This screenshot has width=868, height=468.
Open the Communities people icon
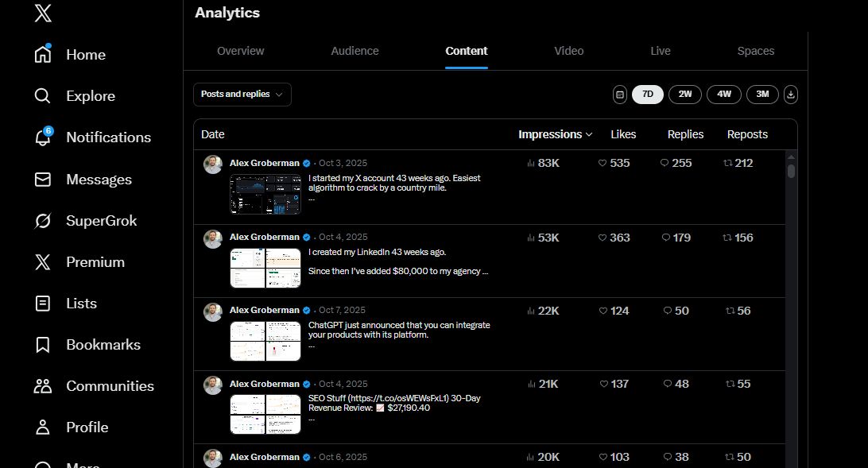pos(43,385)
